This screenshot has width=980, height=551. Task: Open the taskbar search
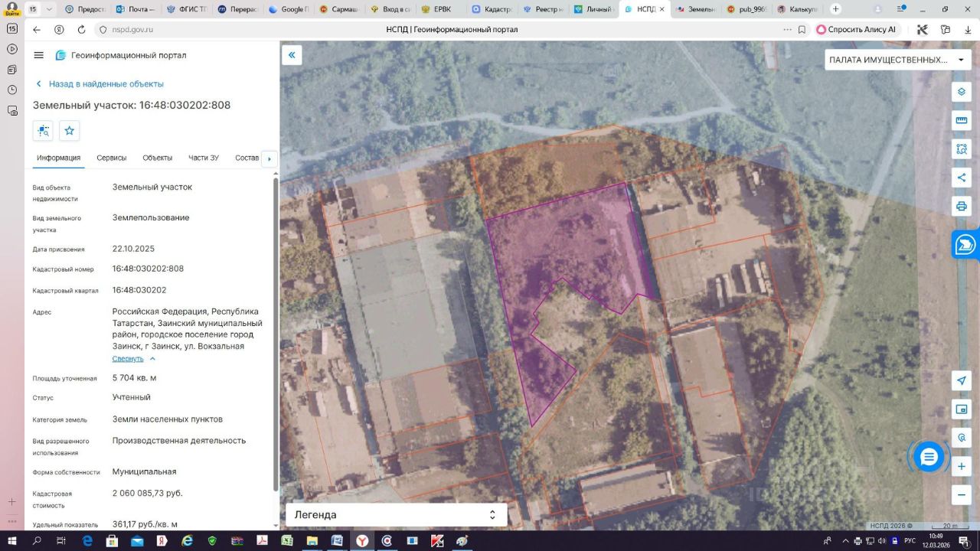point(37,541)
